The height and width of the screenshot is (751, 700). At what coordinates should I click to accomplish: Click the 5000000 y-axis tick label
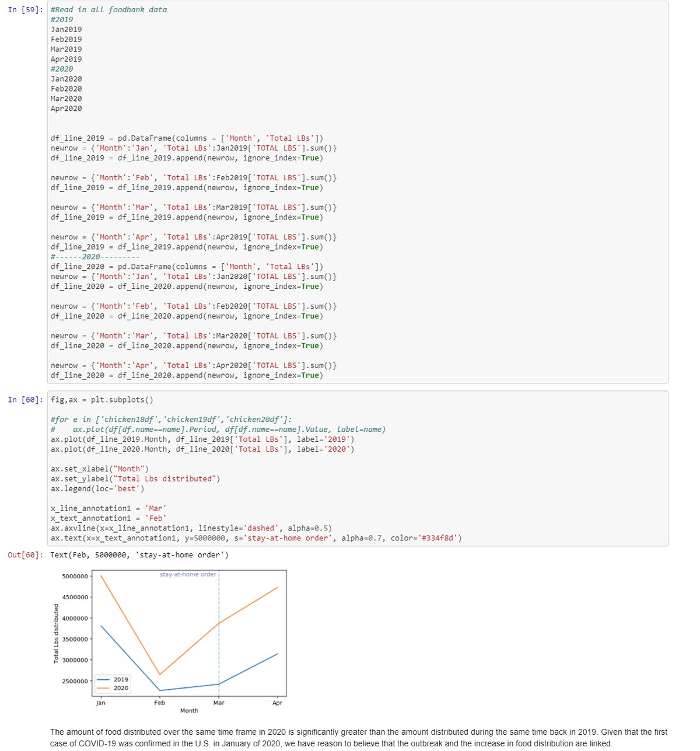tap(75, 577)
